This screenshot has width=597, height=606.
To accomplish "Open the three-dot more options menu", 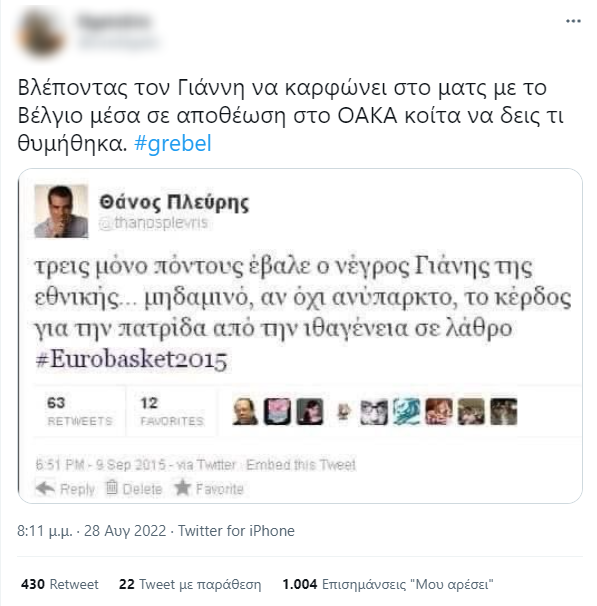I will 573,21.
